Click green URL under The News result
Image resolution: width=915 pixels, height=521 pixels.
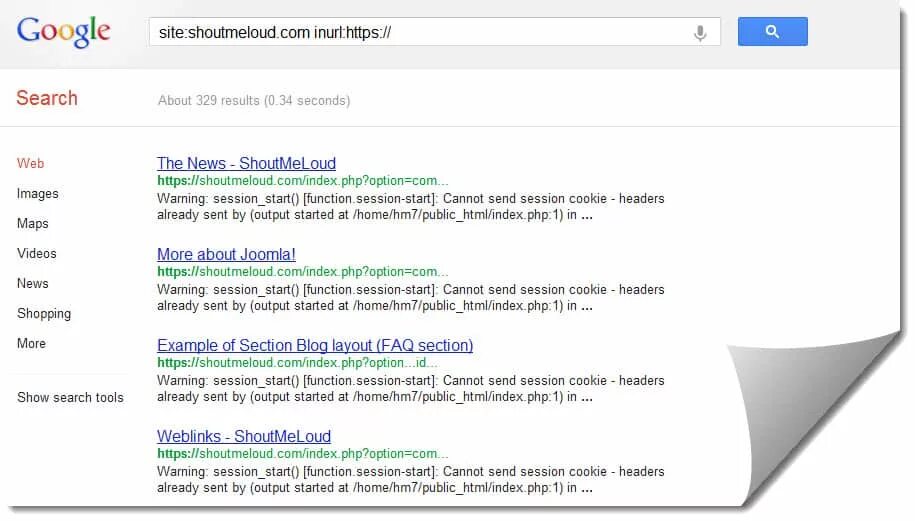click(x=303, y=181)
